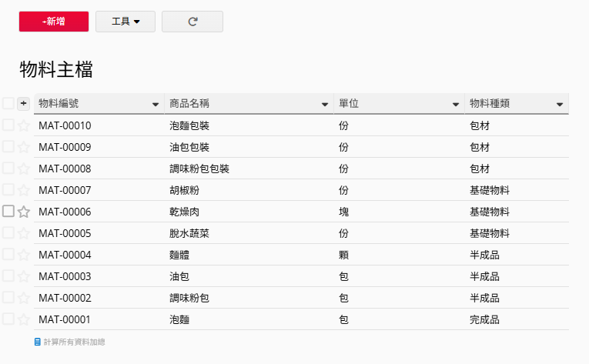Star the MAT-00003 entry
Image resolution: width=589 pixels, height=364 pixels.
[23, 276]
